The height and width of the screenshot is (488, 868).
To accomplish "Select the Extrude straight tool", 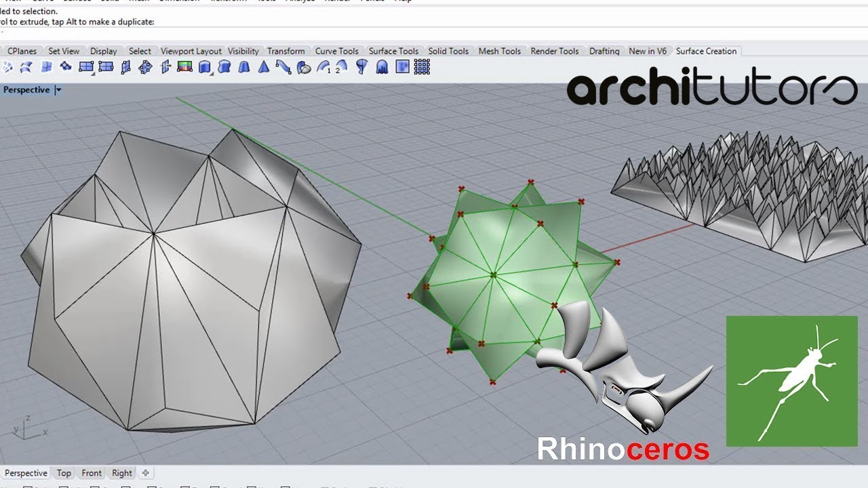I will [x=204, y=67].
